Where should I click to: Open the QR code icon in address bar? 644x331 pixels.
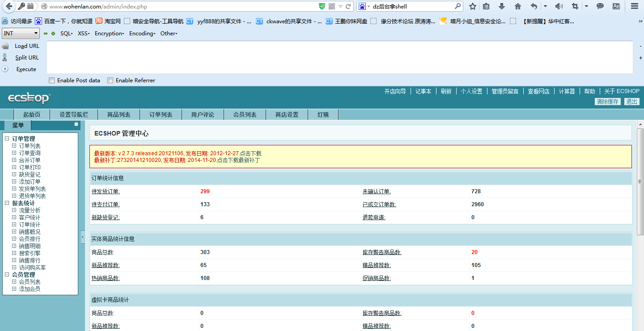click(332, 6)
